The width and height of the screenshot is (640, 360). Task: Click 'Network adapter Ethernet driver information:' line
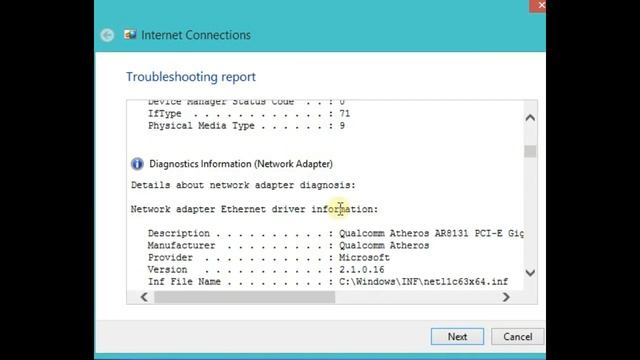[x=254, y=209]
